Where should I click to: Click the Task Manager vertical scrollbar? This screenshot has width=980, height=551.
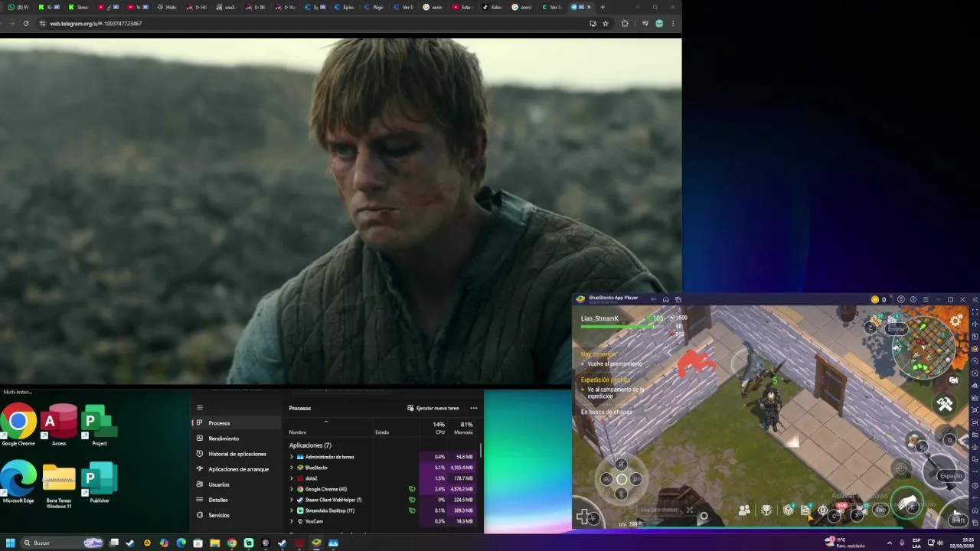tap(481, 452)
